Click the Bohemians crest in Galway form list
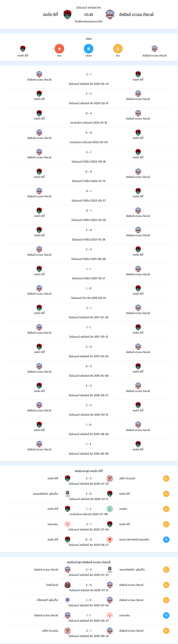Screen dimensions: 178x644 click(68, 585)
